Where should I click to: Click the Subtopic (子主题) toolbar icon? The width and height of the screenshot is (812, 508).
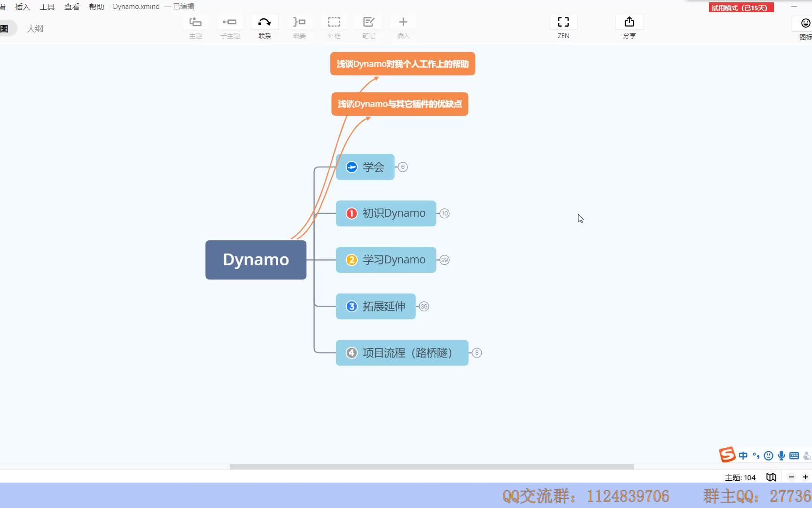coord(230,22)
